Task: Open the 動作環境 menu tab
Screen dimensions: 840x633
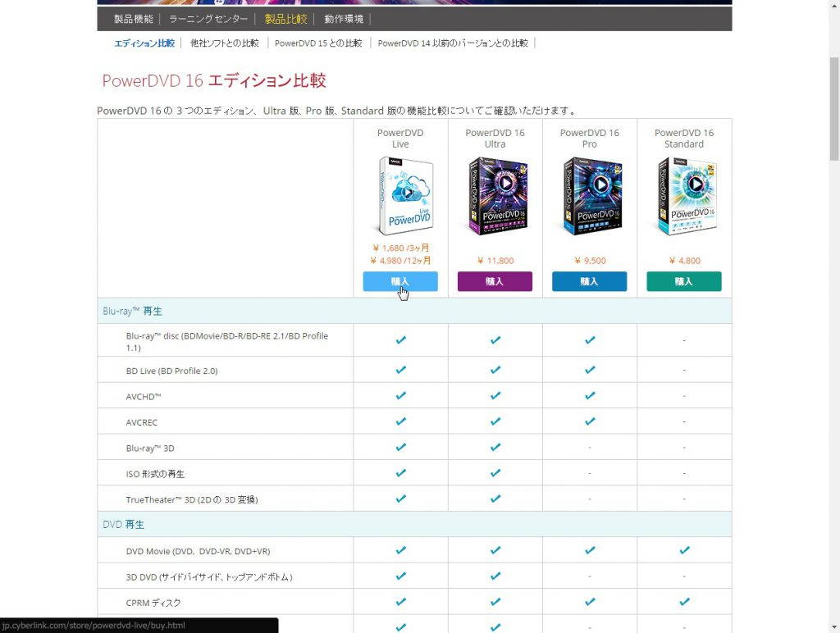Action: point(344,19)
